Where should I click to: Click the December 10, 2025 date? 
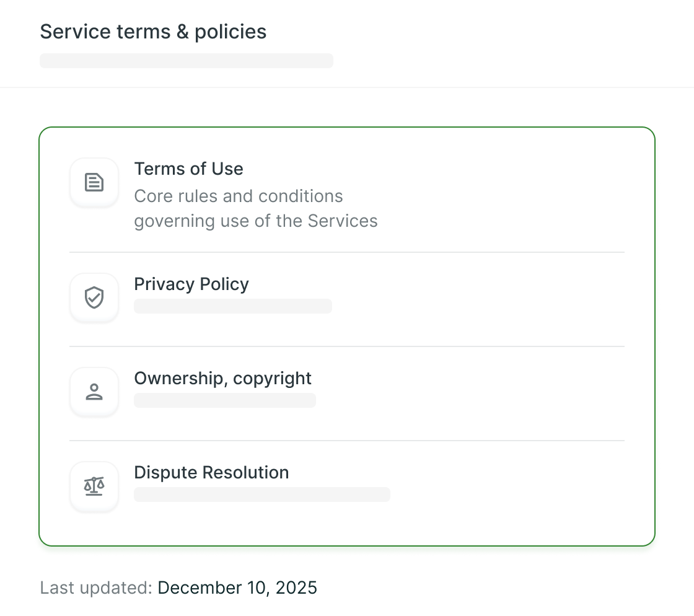point(237,587)
